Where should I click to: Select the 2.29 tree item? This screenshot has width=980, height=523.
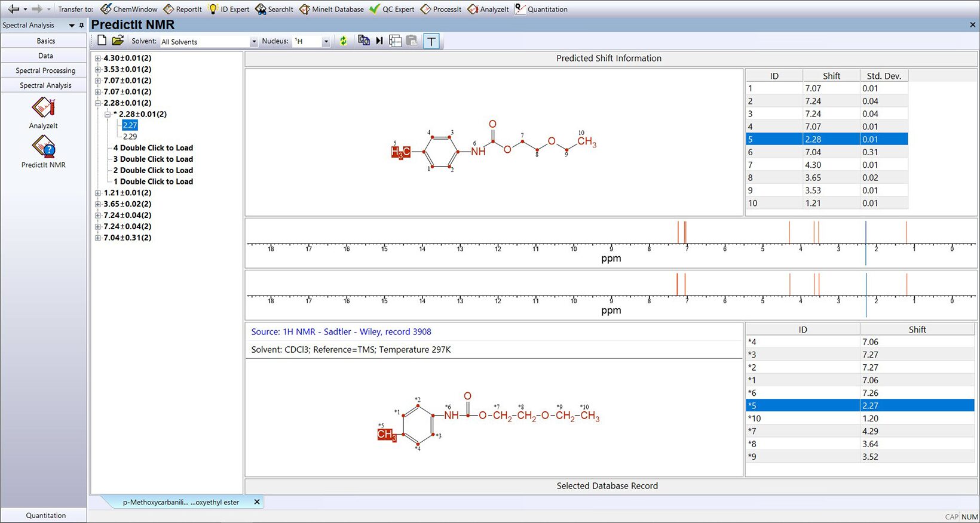tap(130, 137)
